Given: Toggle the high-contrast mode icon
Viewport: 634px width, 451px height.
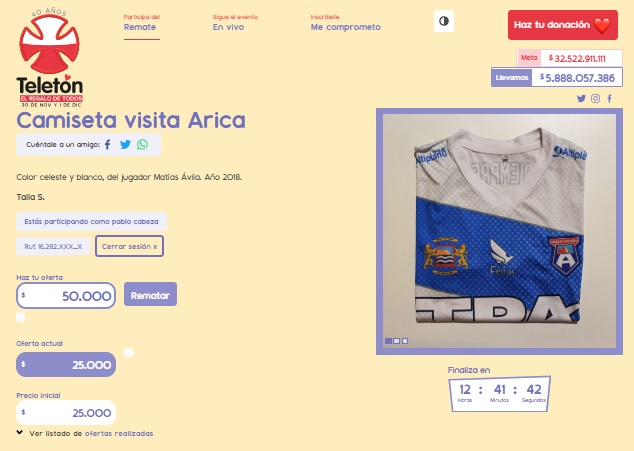Looking at the screenshot, I should click(444, 21).
